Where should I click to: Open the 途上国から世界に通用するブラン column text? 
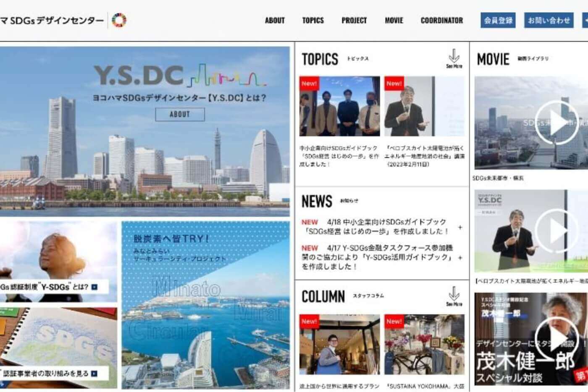(339, 386)
